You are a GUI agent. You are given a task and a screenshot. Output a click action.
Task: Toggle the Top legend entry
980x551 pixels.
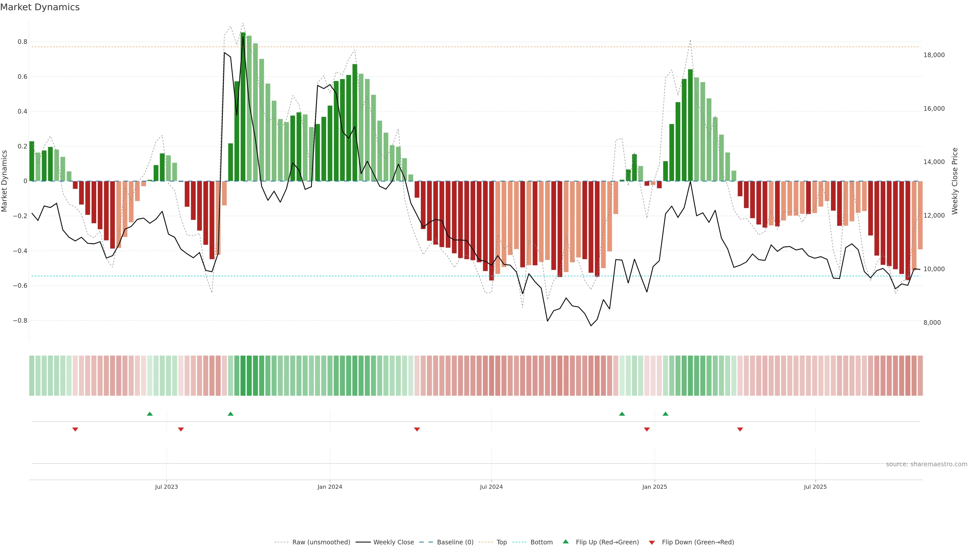[501, 542]
